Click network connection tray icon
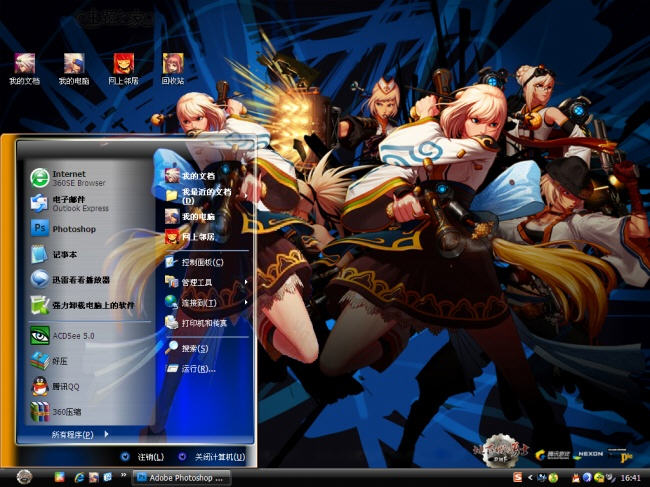 pyautogui.click(x=542, y=478)
